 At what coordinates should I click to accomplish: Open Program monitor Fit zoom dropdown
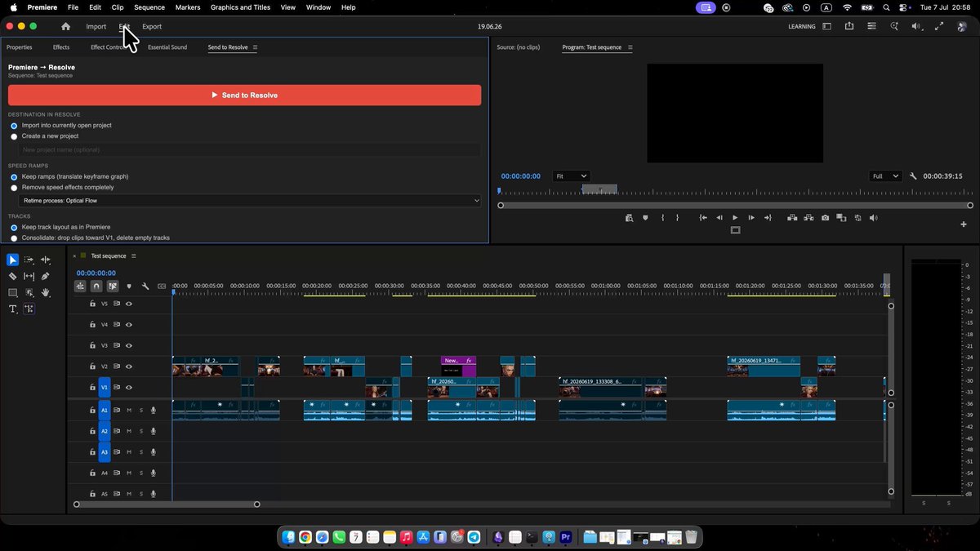click(571, 176)
